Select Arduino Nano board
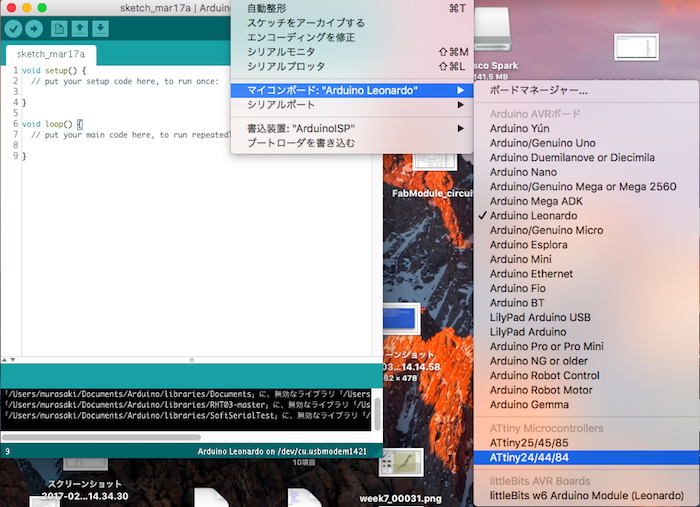Viewport: 700px width, 507px height. (x=586, y=172)
